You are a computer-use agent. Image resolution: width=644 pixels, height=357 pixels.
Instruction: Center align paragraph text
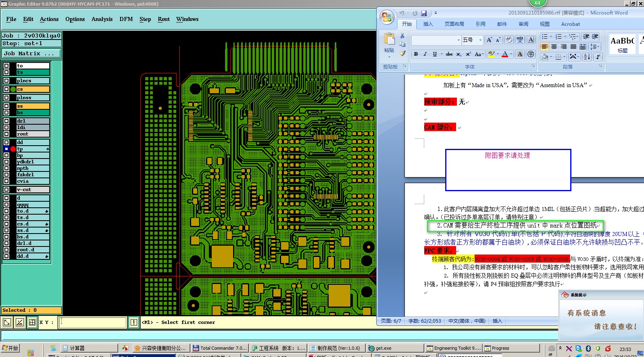[554, 47]
